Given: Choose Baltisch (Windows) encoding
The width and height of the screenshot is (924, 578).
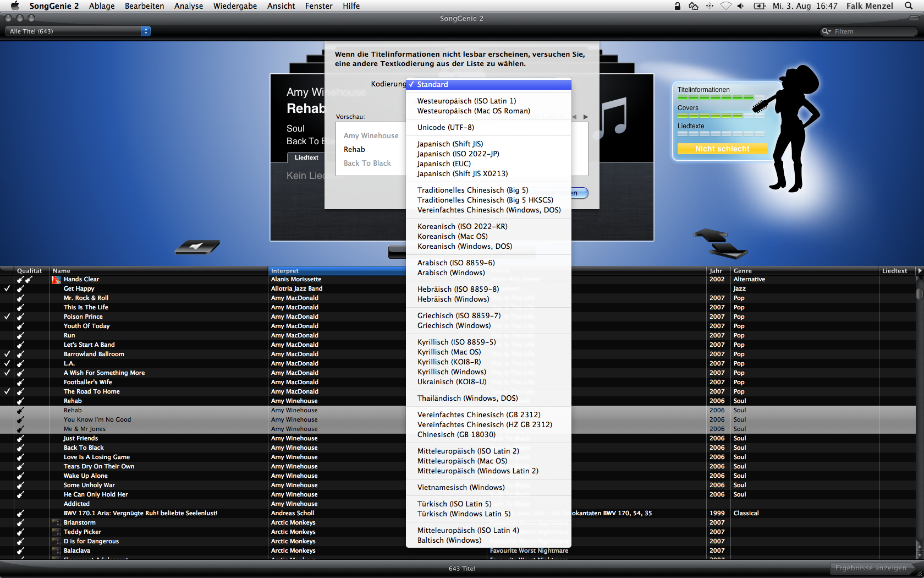Looking at the screenshot, I should [x=488, y=541].
